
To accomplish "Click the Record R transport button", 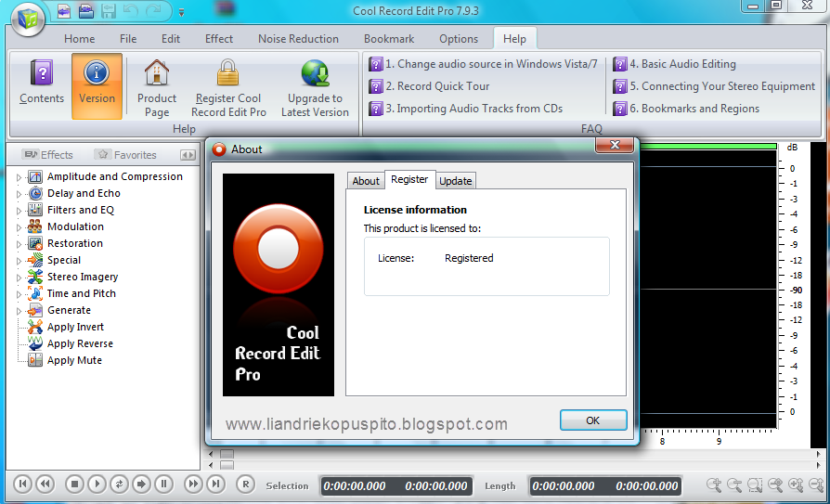I will click(246, 484).
